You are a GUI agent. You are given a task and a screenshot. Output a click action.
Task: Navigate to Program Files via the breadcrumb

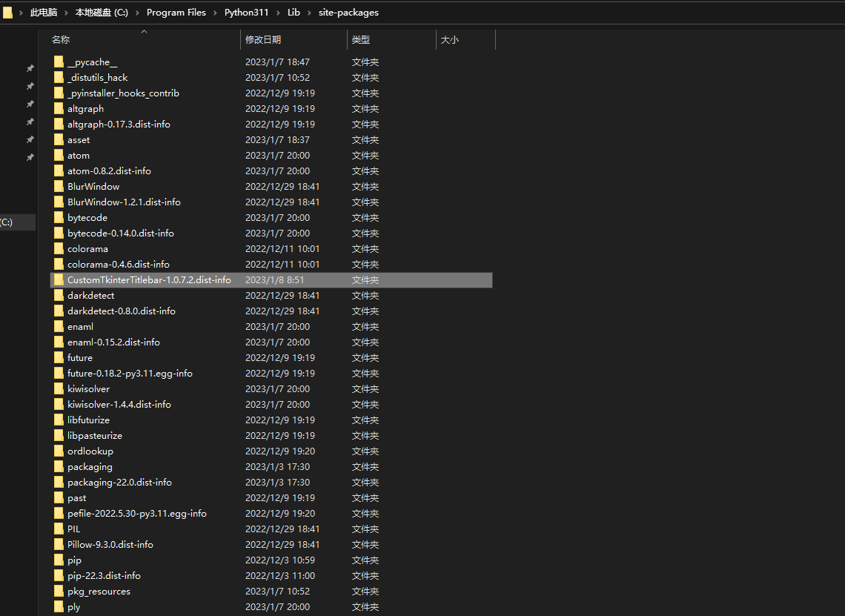coord(176,12)
